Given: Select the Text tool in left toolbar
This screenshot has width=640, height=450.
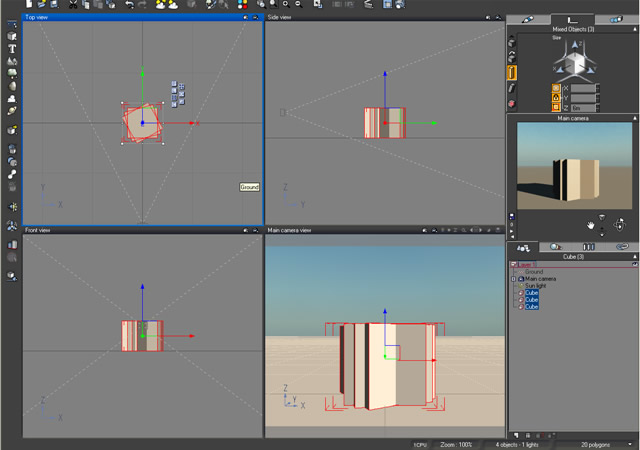Looking at the screenshot, I should click(12, 48).
